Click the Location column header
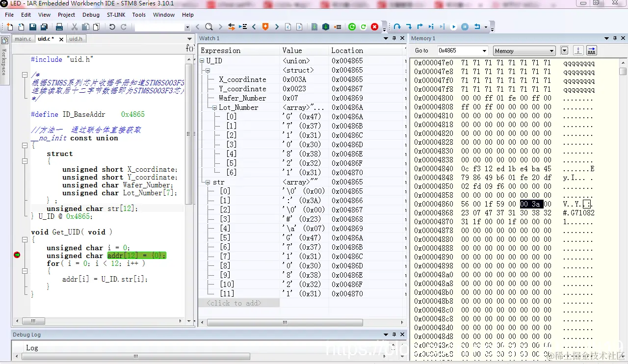Screen dimensions: 628x364 pyautogui.click(x=366, y=51)
